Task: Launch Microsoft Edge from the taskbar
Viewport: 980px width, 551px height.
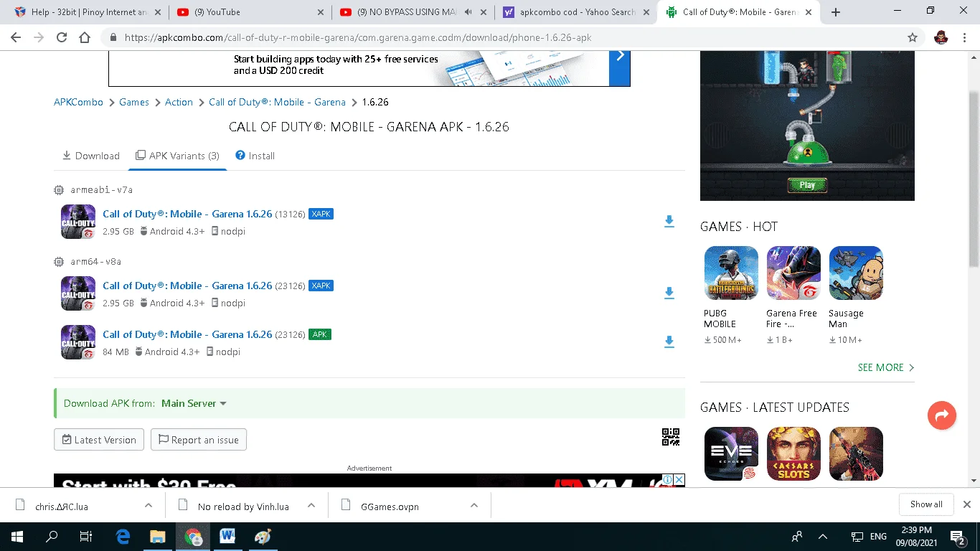Action: pyautogui.click(x=123, y=537)
